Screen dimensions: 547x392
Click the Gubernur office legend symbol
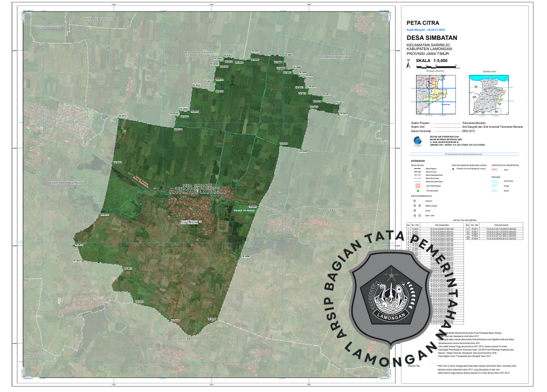[x=414, y=201]
